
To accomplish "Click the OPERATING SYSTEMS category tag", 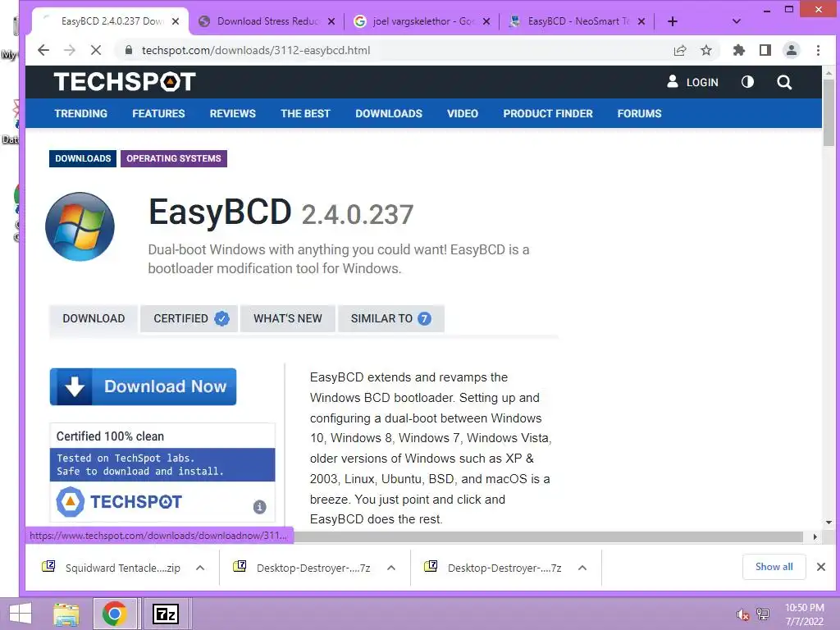I will pyautogui.click(x=174, y=158).
